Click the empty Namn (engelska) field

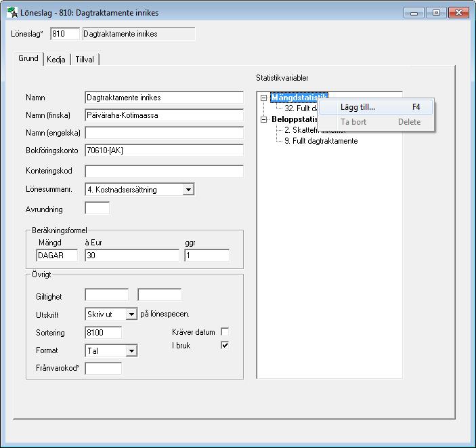(x=165, y=133)
